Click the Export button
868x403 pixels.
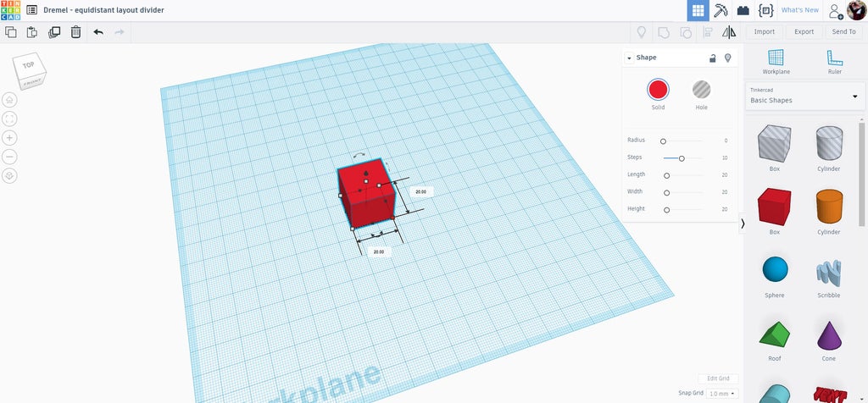click(x=804, y=32)
